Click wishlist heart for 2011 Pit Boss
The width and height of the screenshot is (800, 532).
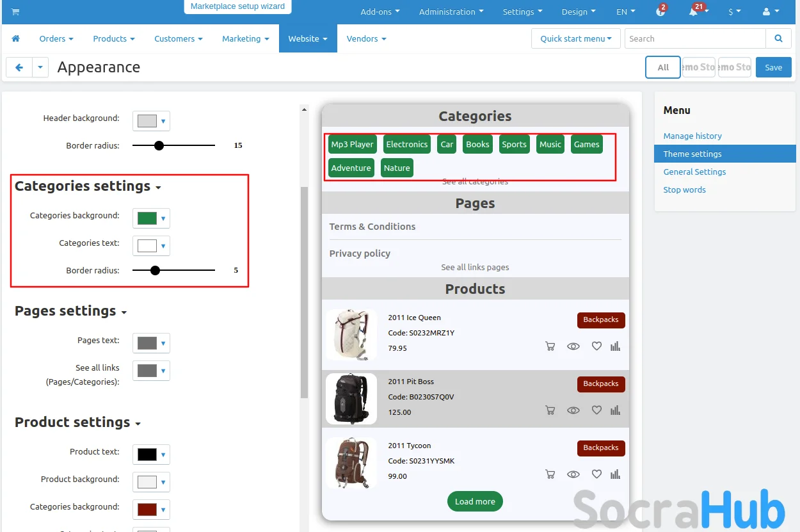pos(596,410)
